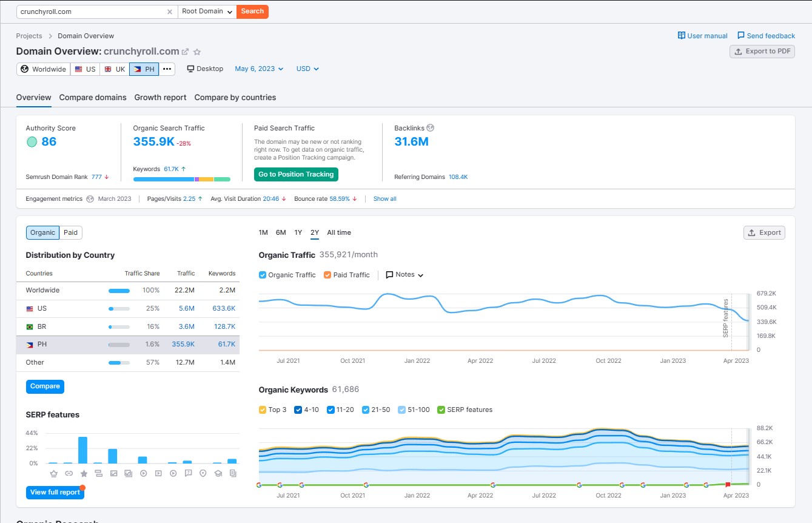Click the blue Compare button
The image size is (812, 523).
(45, 386)
